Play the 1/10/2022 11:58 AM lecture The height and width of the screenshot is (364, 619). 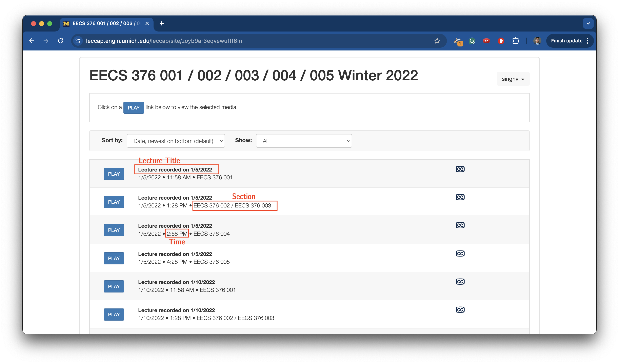click(x=114, y=286)
